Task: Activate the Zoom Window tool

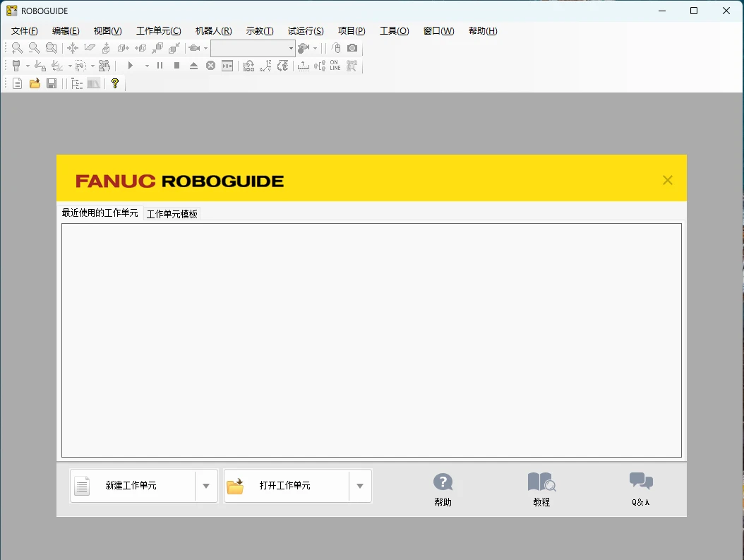Action: pos(50,48)
